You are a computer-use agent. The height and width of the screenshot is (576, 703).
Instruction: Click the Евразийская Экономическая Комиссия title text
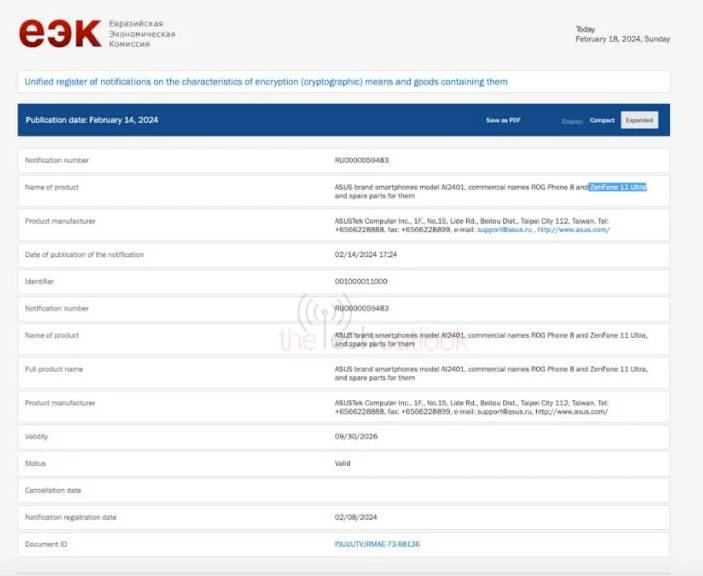tap(142, 34)
